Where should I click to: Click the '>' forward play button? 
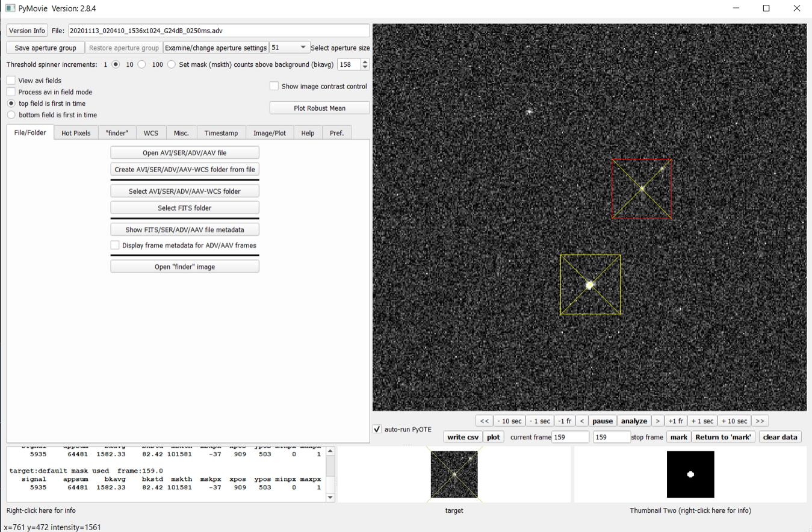[657, 421]
